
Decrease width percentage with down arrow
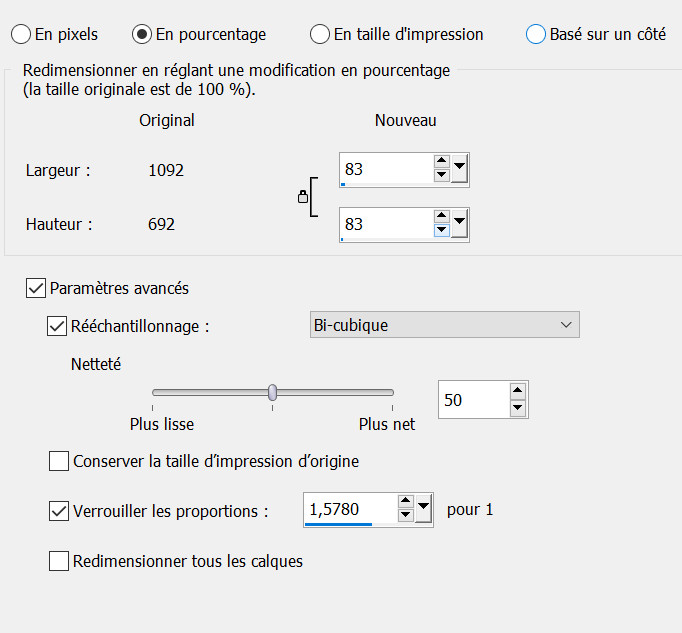441,176
